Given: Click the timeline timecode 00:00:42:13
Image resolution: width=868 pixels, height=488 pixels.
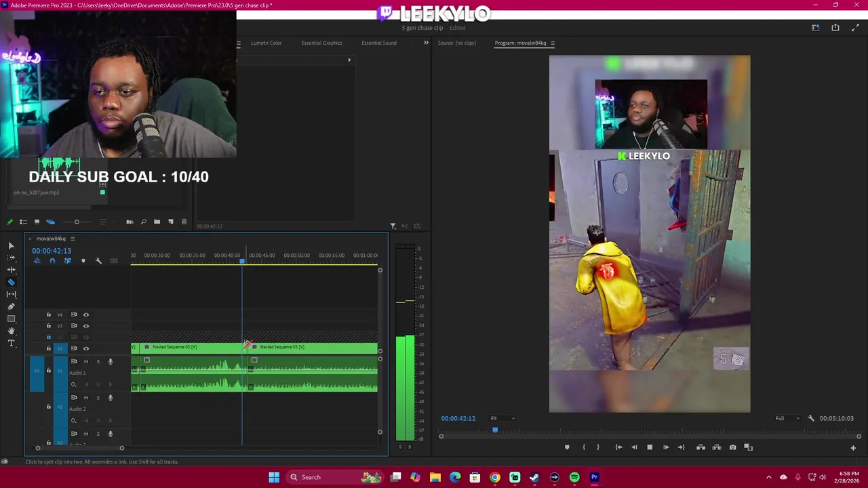Looking at the screenshot, I should pos(52,251).
